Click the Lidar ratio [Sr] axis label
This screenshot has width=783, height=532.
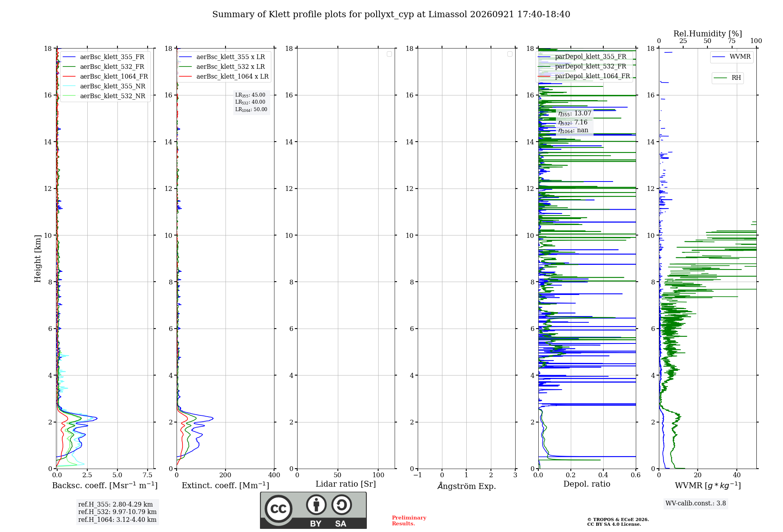coord(346,484)
